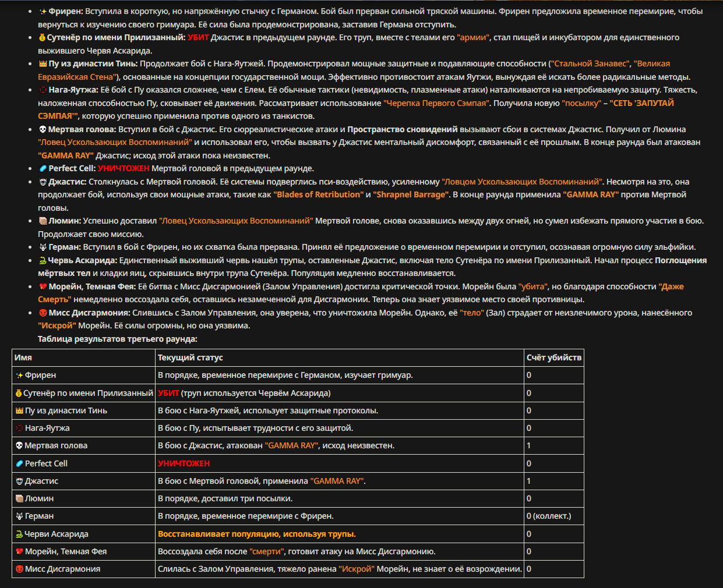Click 'Ловец Ускользающих Воспоминаний' in Люмин bullet

coord(236,221)
